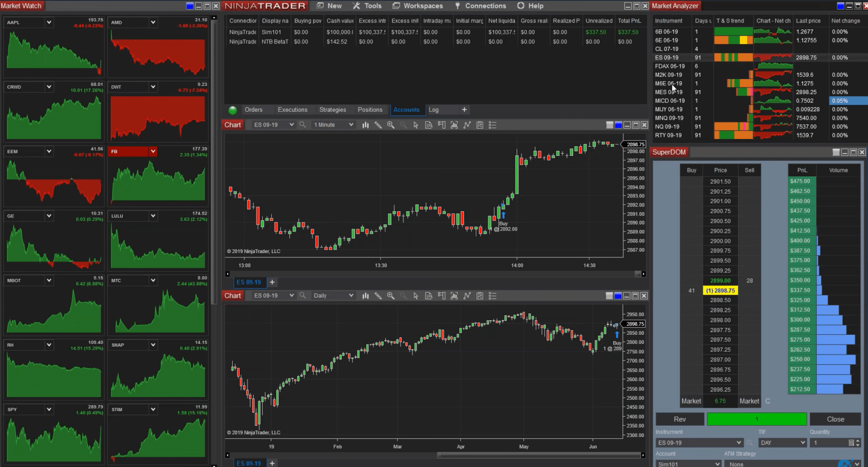868x467 pixels.
Task: Click the SuperDOM instrument search magnifier
Action: (750, 443)
